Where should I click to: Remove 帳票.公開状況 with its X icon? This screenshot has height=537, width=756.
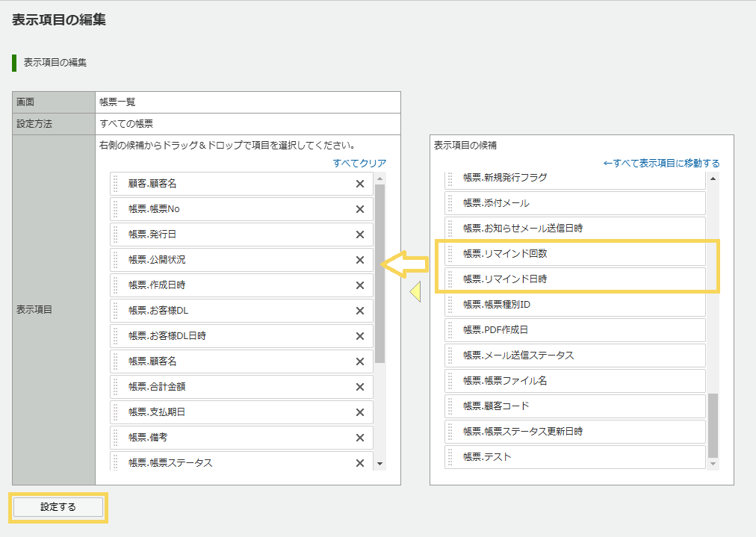[359, 260]
